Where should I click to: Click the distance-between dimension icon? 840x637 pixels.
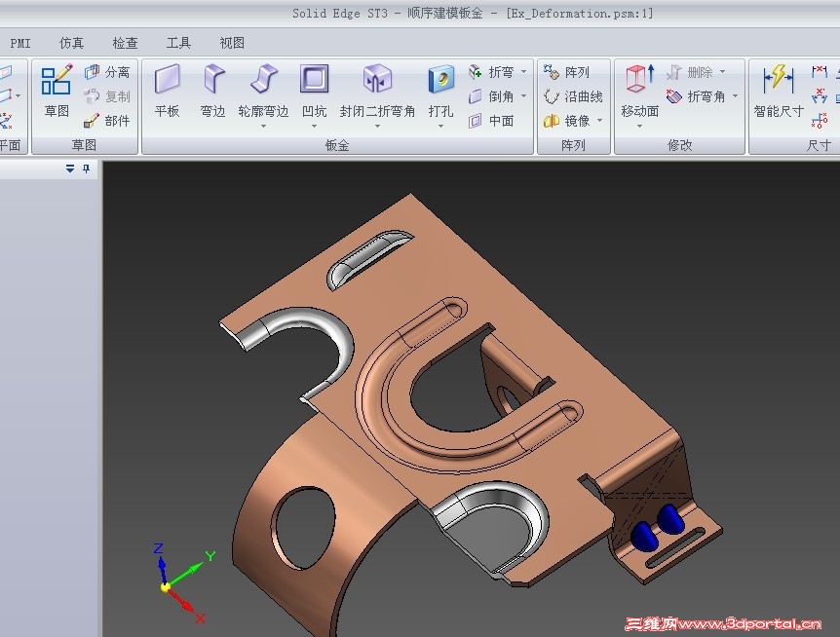pos(820,72)
